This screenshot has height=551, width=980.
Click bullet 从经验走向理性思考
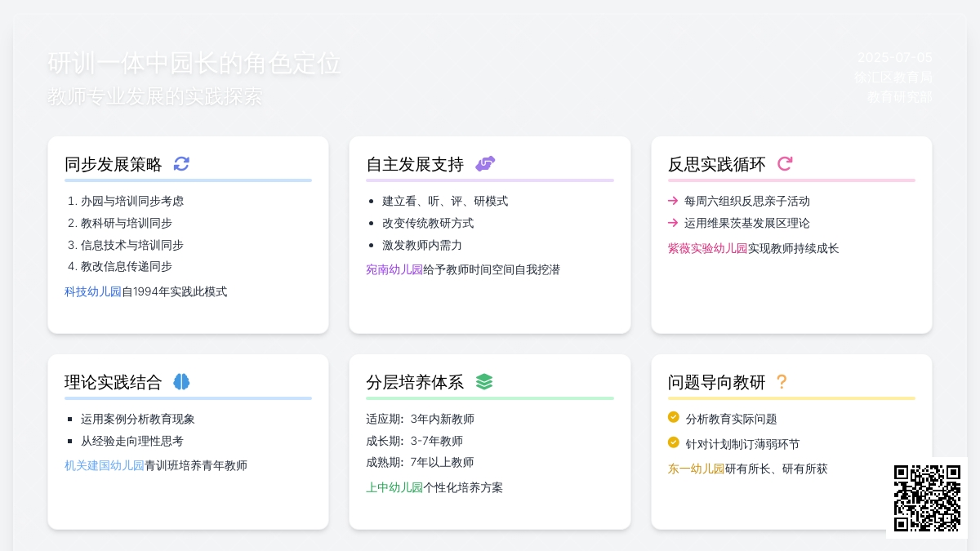132,441
